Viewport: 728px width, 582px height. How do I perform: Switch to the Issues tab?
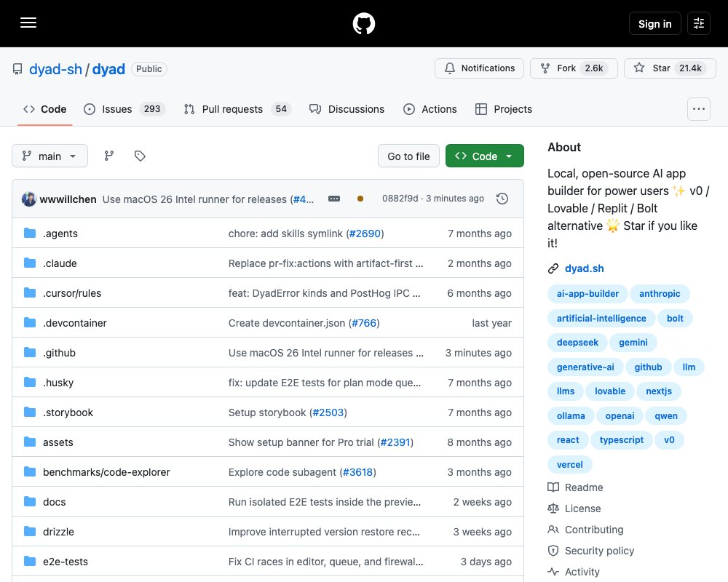coord(124,109)
